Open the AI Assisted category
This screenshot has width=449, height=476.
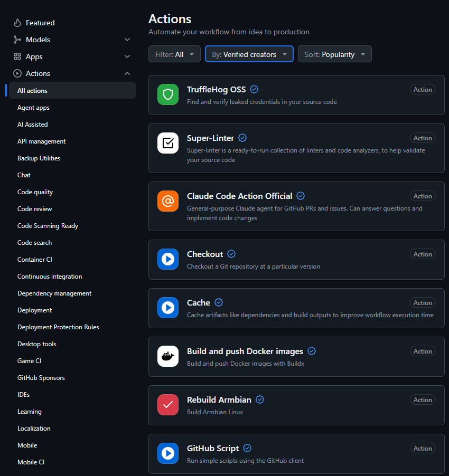(33, 125)
